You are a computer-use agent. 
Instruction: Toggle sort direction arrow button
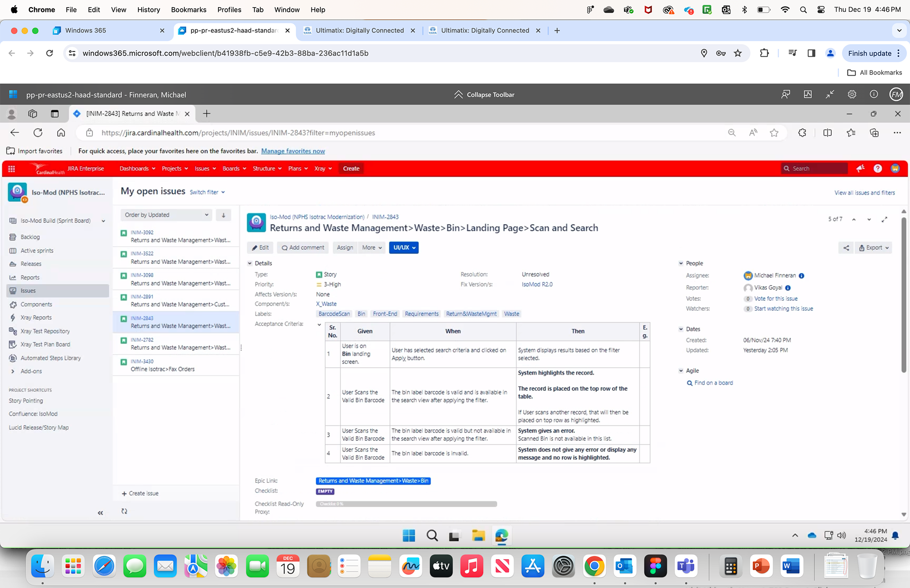pos(223,215)
